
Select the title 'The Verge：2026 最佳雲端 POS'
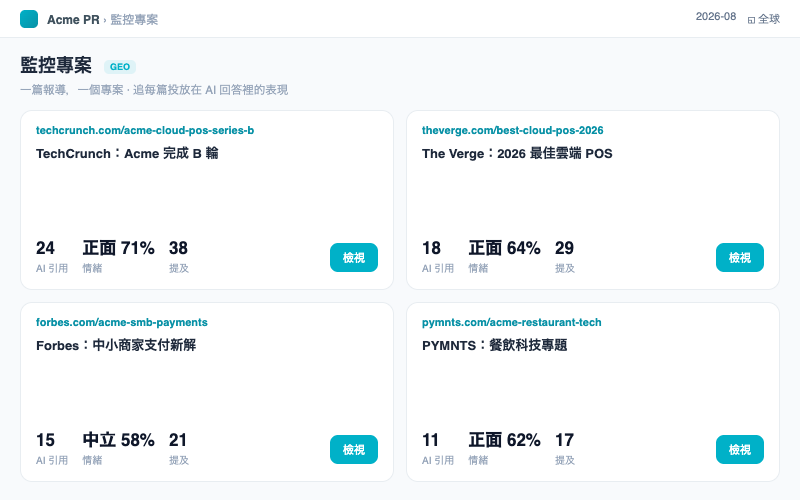[517, 153]
